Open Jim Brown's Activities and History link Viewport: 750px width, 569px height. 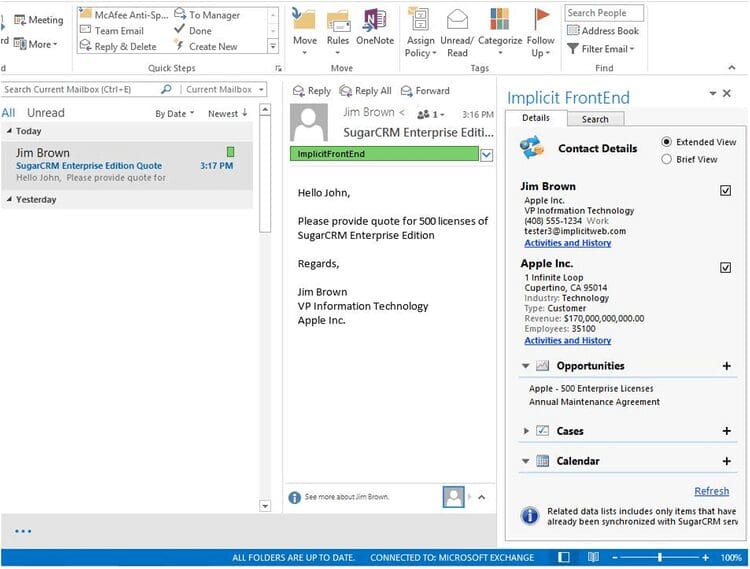(567, 243)
